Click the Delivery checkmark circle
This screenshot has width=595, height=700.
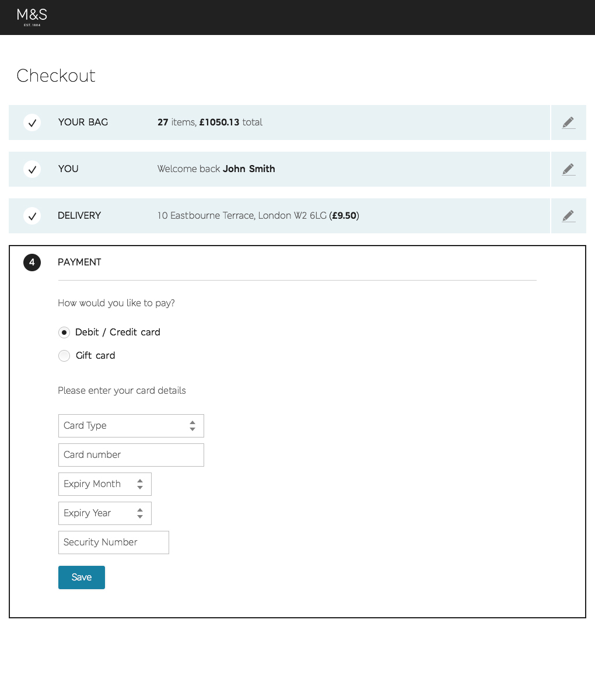pos(32,216)
